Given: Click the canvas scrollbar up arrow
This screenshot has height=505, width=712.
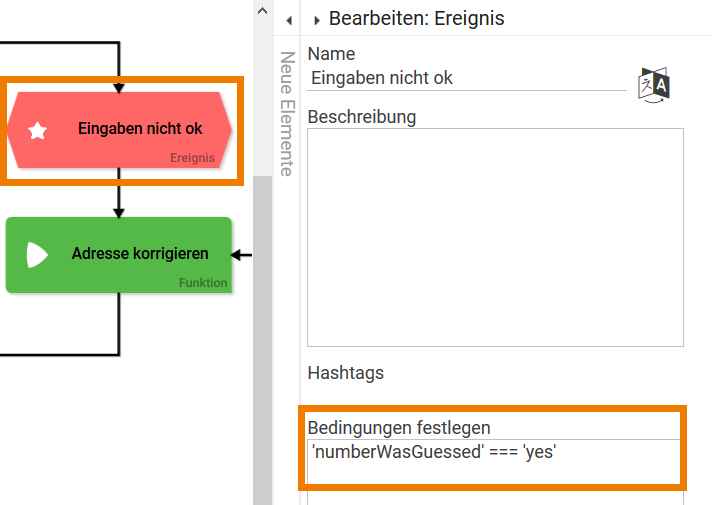Looking at the screenshot, I should 262,12.
